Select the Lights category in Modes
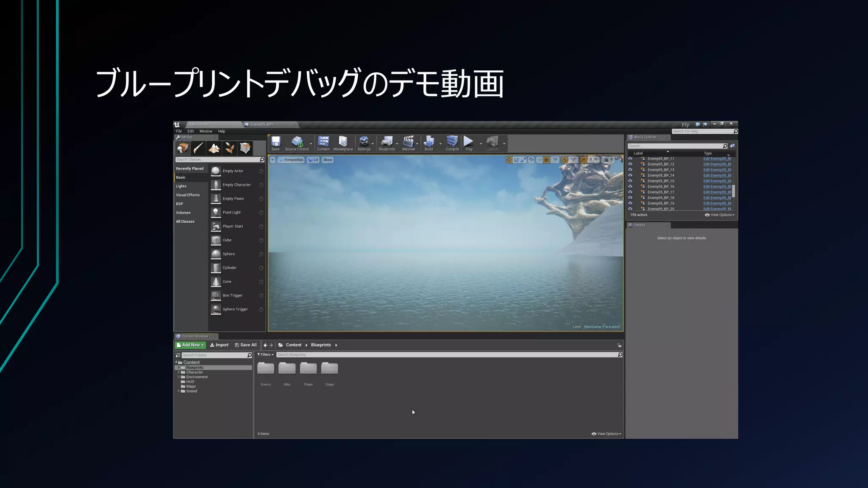Screen dimensions: 868x488 tap(181, 186)
